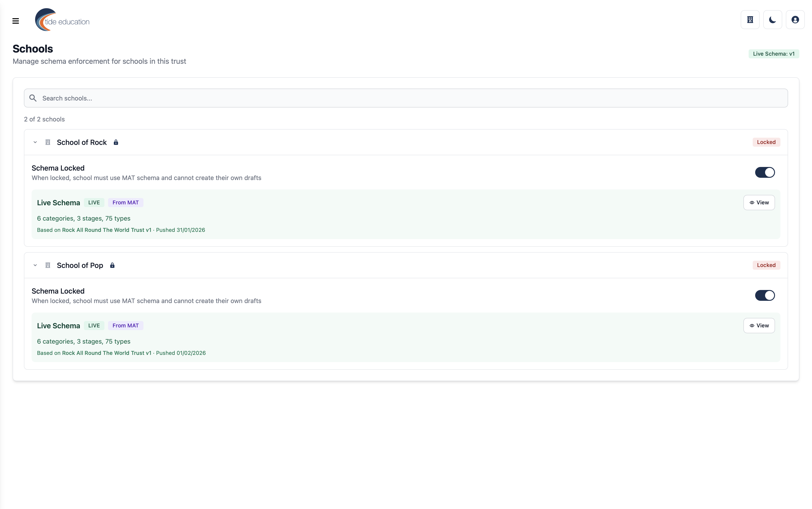The image size is (812, 509).
Task: Collapse the School of Rock section
Action: tap(35, 142)
